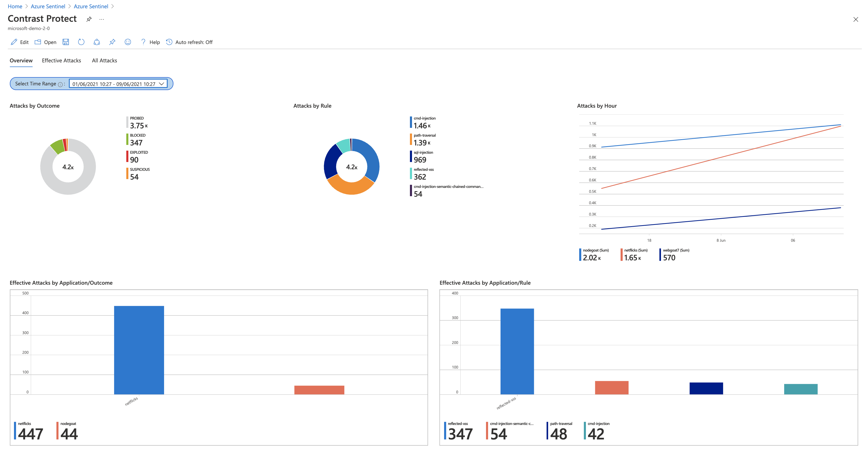Toggle Auto refresh: Off setting
The image size is (868, 456).
pyautogui.click(x=189, y=42)
